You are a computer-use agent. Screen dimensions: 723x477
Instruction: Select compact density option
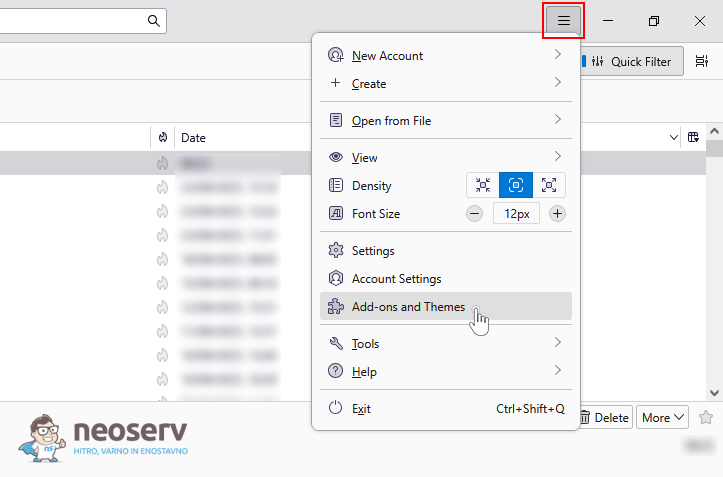click(483, 185)
